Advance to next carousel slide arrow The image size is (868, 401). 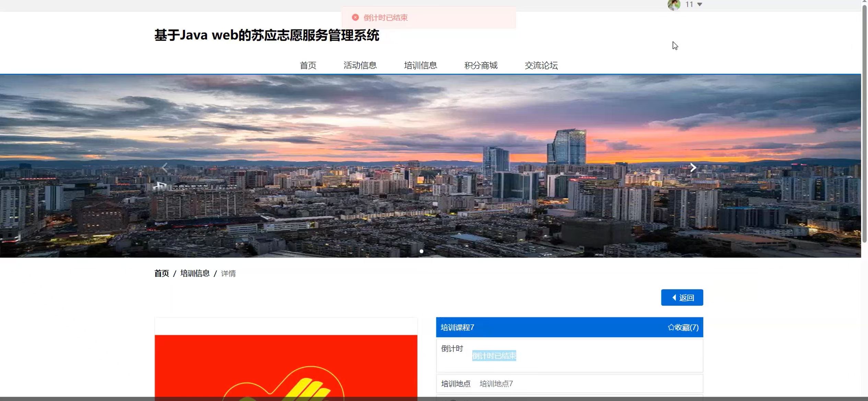[693, 167]
